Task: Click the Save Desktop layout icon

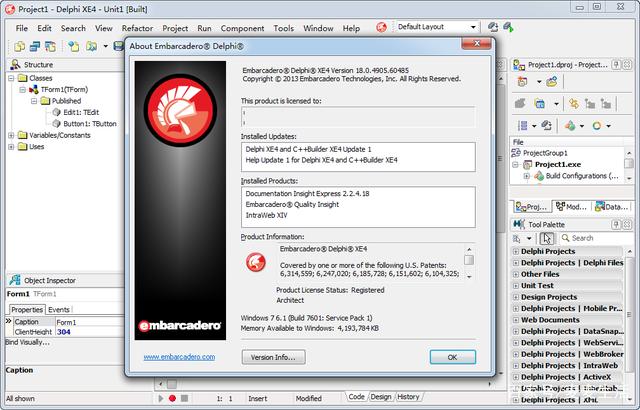Action: (493, 27)
